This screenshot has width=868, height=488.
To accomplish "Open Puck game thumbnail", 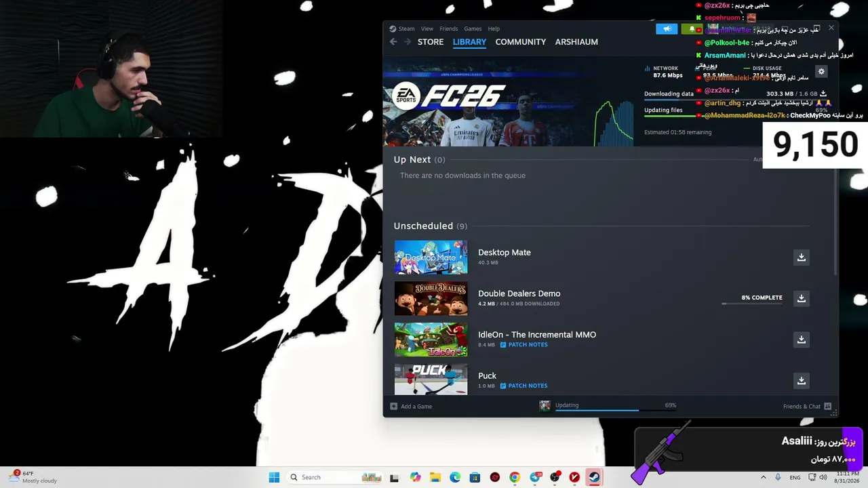I will (431, 379).
